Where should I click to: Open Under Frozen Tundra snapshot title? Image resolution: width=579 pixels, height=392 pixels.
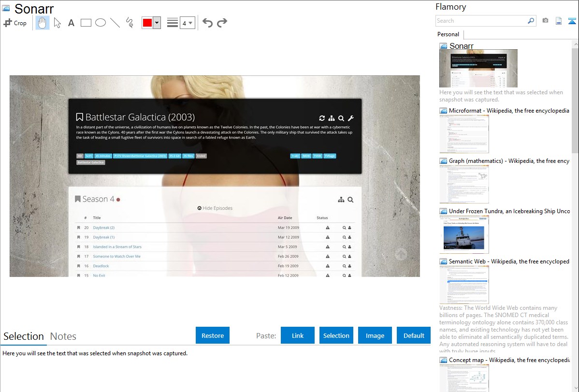click(509, 211)
